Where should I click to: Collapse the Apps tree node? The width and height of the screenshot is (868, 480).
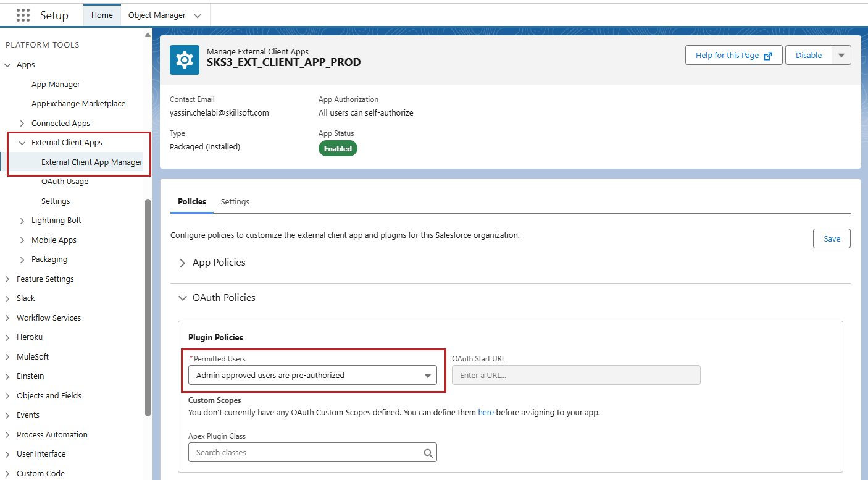point(7,65)
